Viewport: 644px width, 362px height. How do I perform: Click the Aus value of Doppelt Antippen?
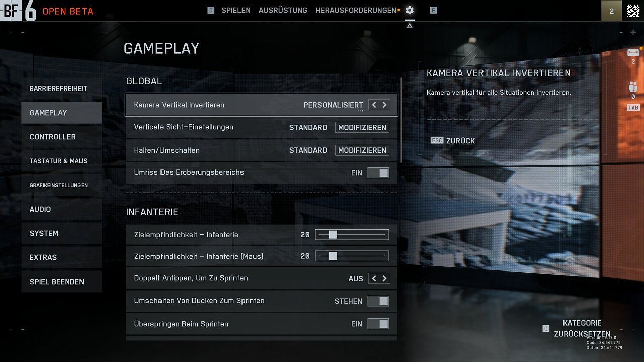356,278
